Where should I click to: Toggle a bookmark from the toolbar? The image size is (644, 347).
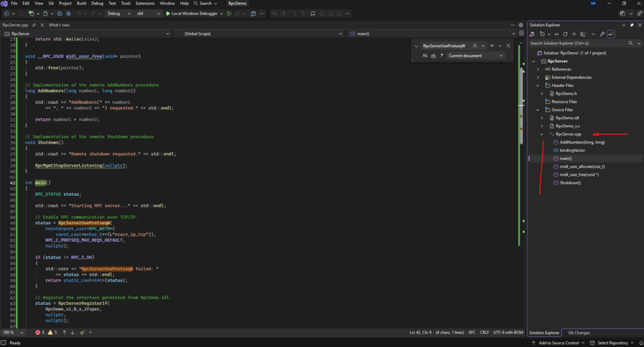point(313,14)
